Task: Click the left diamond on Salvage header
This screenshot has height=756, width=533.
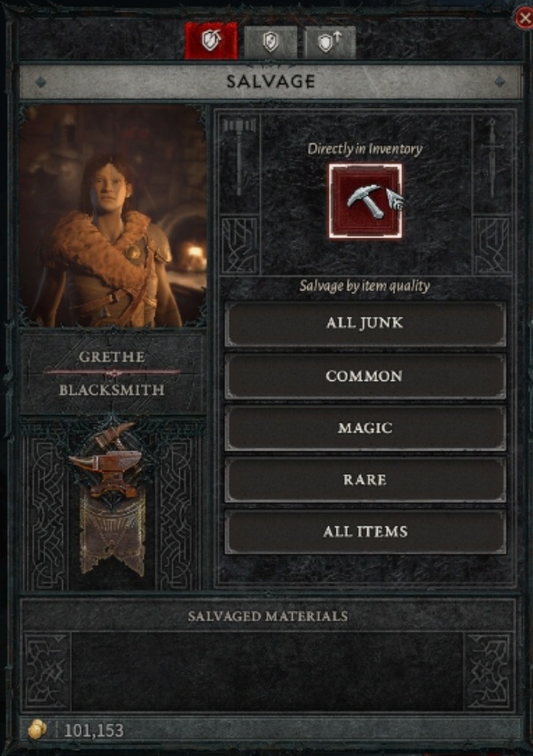Action: [41, 82]
